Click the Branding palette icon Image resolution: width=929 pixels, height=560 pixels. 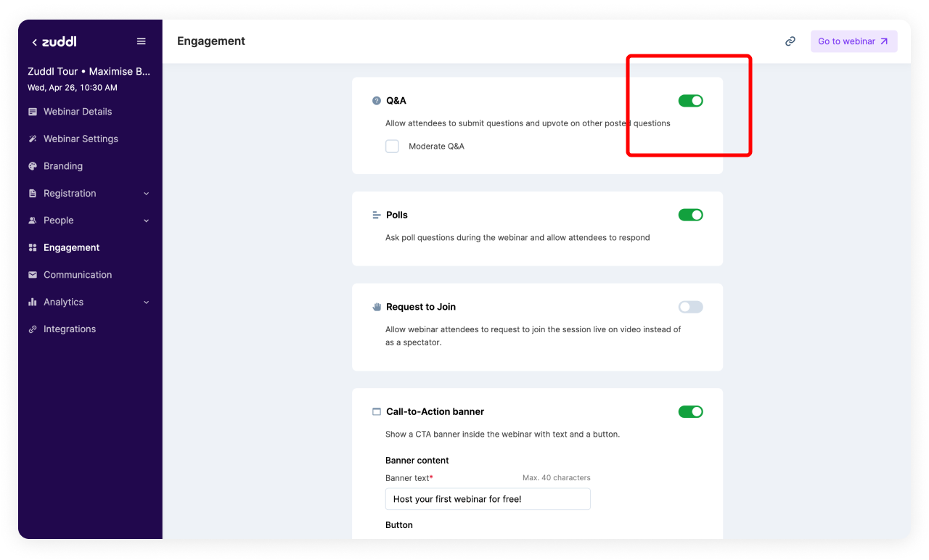pos(33,166)
